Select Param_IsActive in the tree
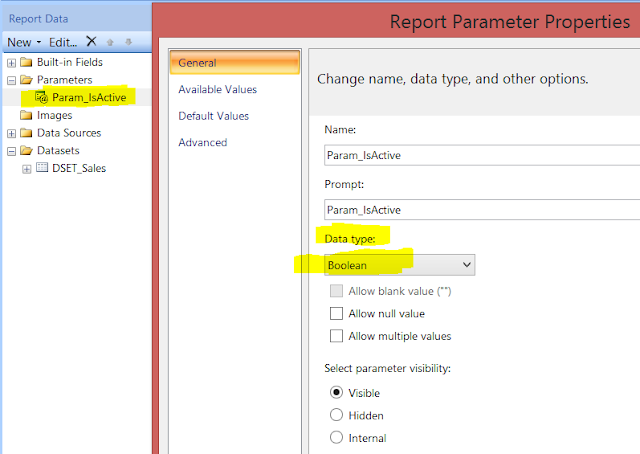Viewport: 640px width, 454px height. click(x=89, y=98)
